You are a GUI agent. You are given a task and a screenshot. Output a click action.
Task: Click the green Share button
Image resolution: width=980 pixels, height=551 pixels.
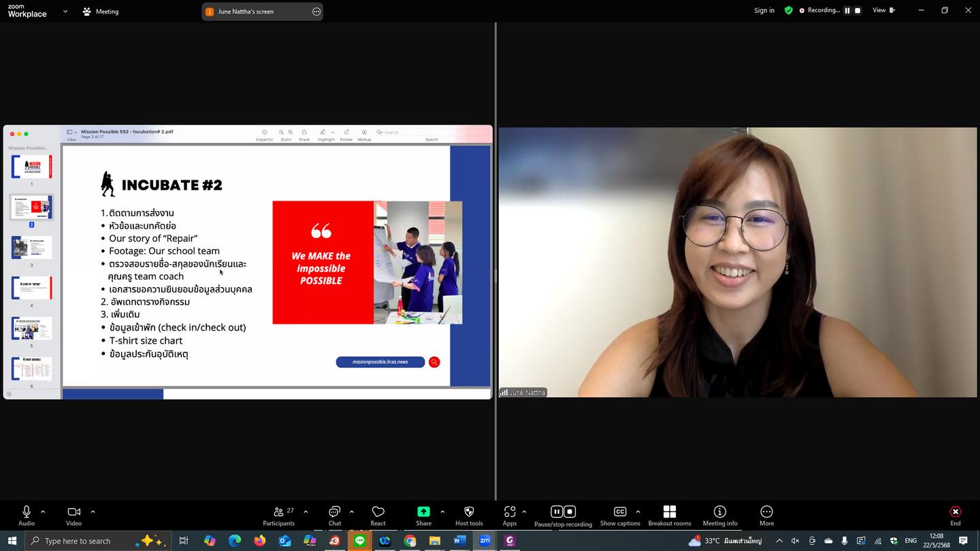coord(423,516)
